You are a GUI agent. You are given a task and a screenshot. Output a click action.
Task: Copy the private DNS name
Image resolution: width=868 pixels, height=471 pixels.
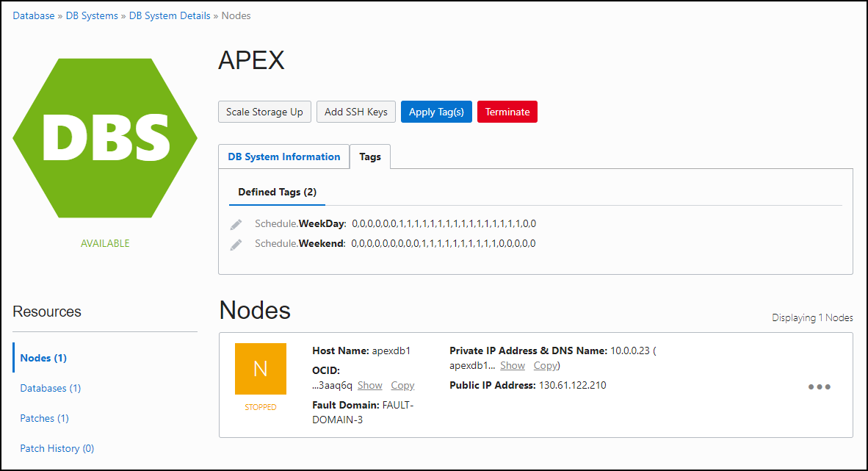click(x=546, y=365)
